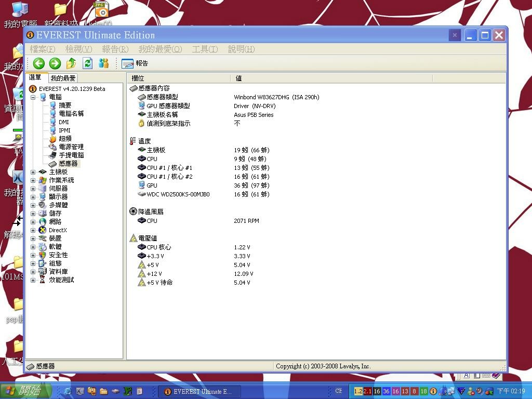Select the 主機板名稱 row
This screenshot has height=399, width=532.
(205, 115)
